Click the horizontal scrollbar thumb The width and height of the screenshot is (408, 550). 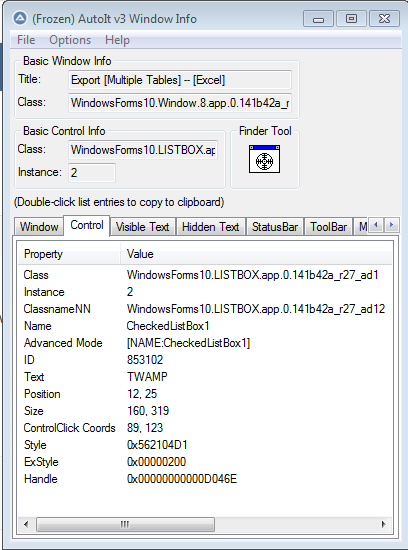click(x=125, y=524)
